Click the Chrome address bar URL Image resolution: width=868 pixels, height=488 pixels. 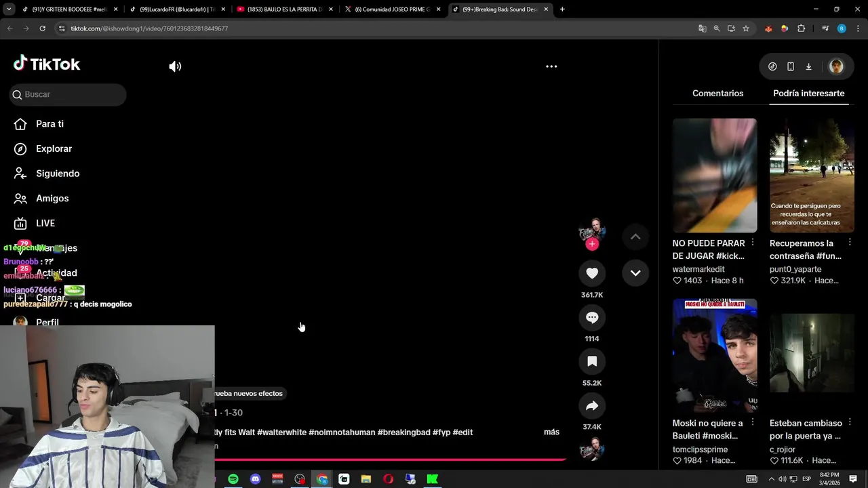pyautogui.click(x=149, y=28)
